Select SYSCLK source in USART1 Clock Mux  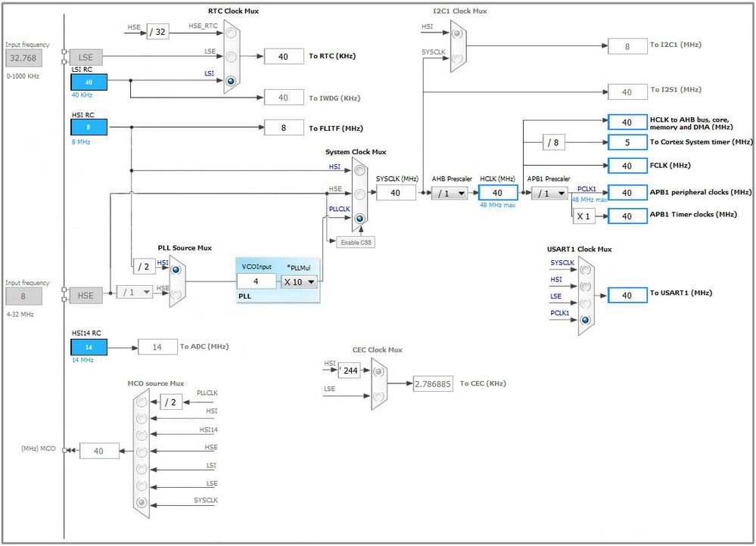click(x=585, y=270)
